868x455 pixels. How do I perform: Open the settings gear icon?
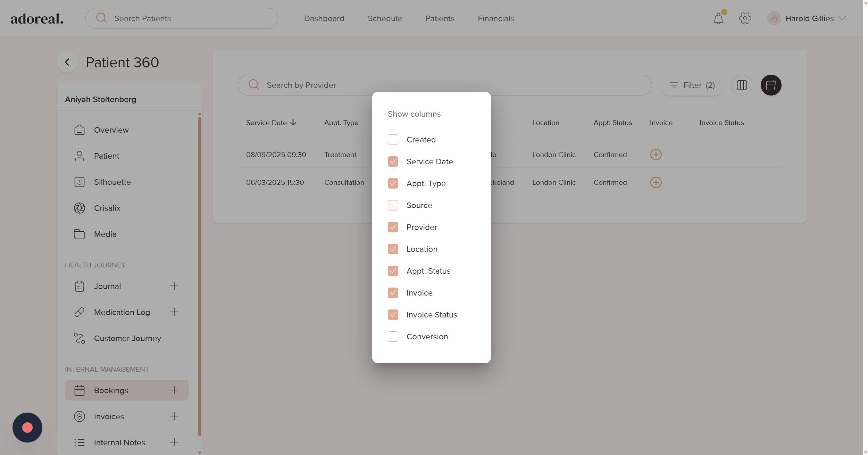[745, 18]
